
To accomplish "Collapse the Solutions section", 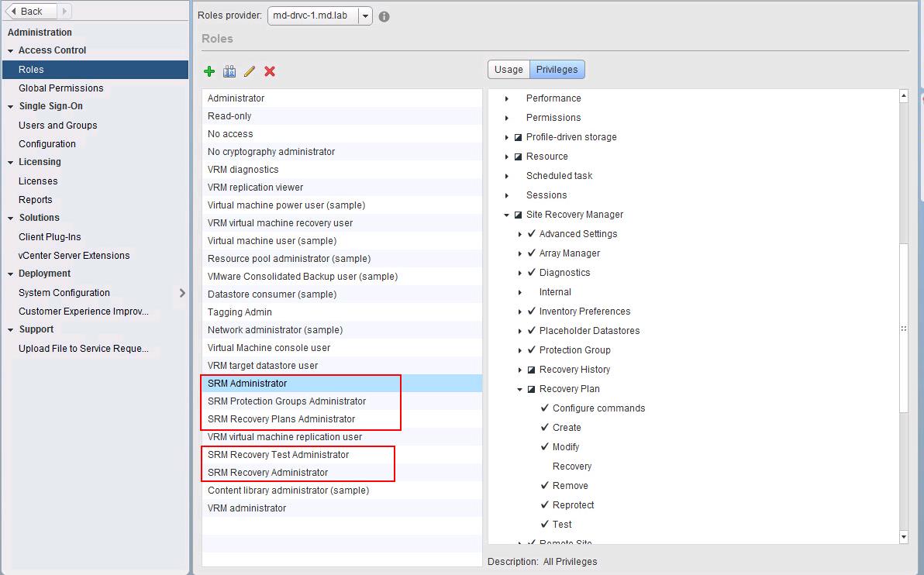I will 11,218.
